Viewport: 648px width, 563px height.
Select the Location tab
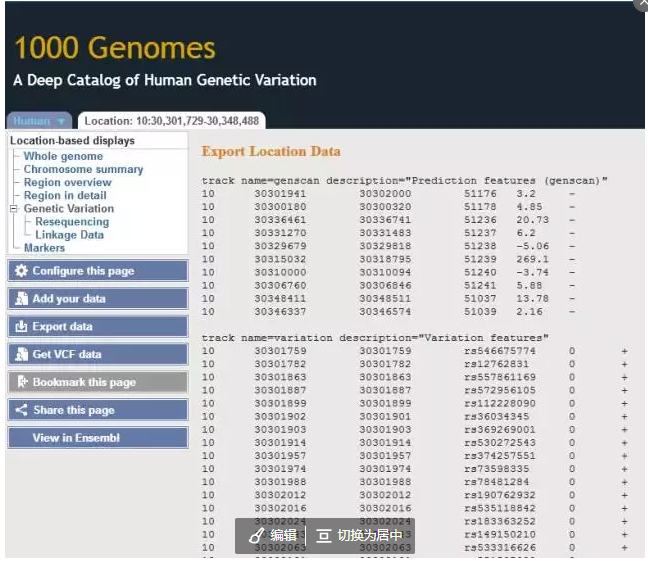[x=172, y=121]
